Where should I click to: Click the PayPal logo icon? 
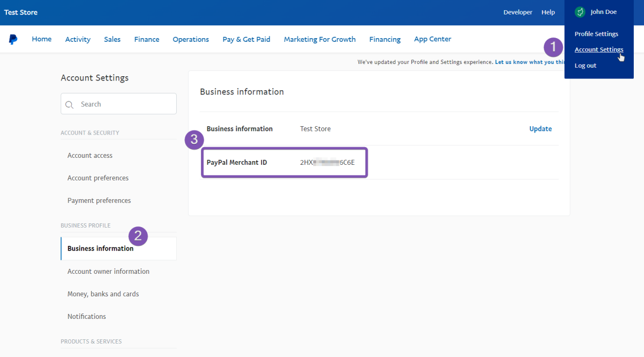(x=13, y=39)
